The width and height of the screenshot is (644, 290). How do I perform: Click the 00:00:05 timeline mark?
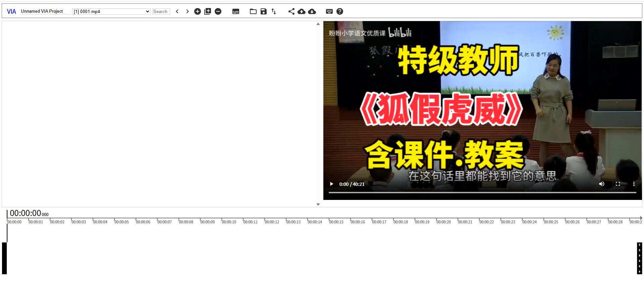point(121,222)
